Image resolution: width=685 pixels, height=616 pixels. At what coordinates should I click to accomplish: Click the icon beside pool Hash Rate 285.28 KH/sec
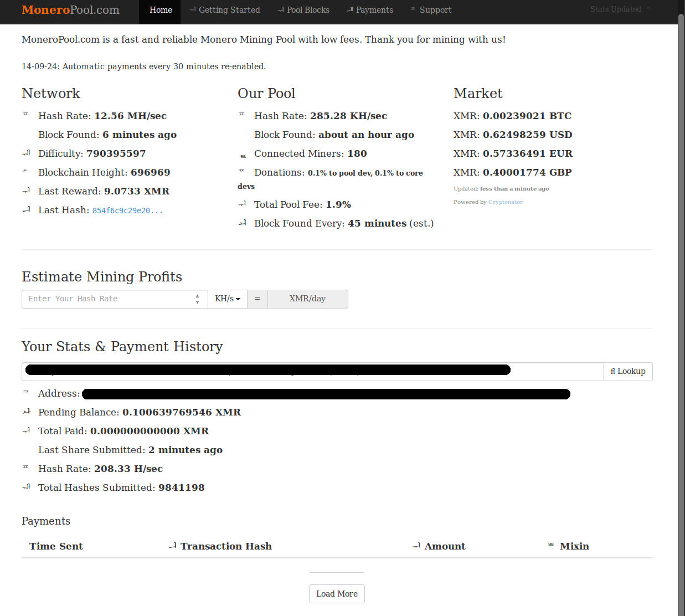click(x=241, y=114)
